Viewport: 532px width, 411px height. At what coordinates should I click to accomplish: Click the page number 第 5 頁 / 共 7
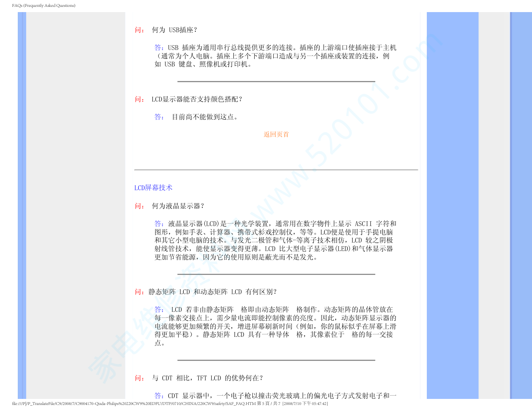(x=268, y=404)
